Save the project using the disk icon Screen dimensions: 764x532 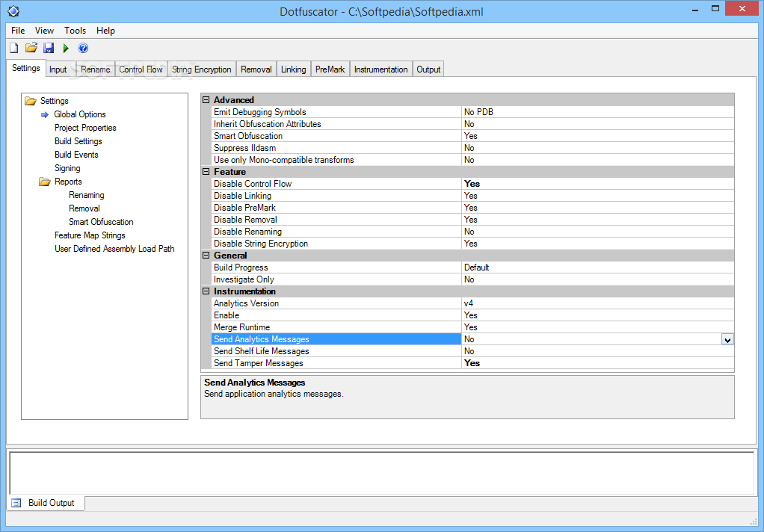coord(48,47)
